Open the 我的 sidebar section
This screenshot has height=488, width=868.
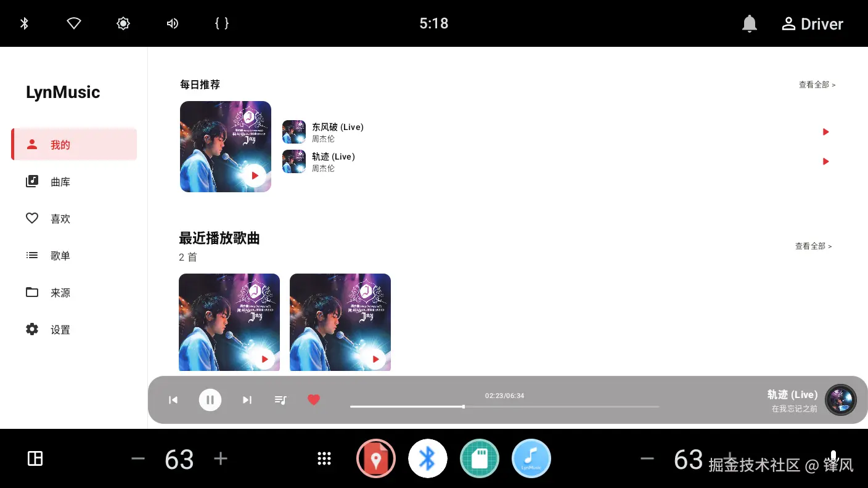pos(74,145)
